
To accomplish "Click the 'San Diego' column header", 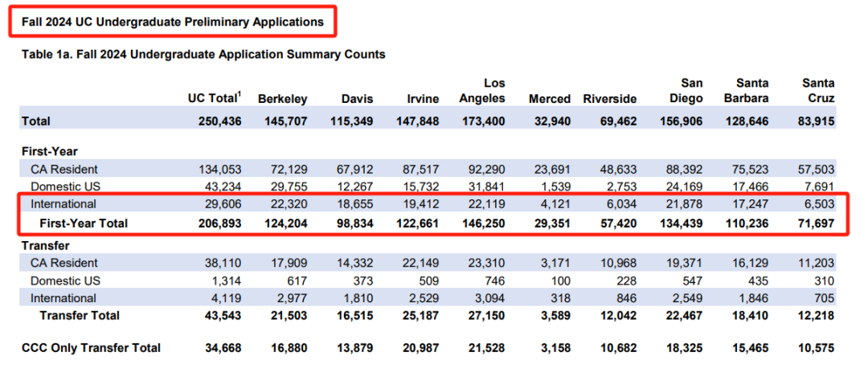I will click(x=687, y=91).
